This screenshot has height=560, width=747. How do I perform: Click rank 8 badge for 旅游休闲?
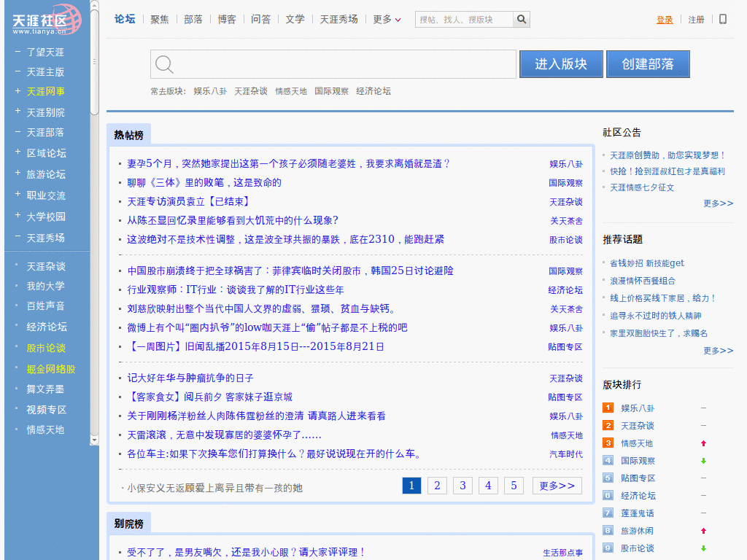pyautogui.click(x=608, y=531)
